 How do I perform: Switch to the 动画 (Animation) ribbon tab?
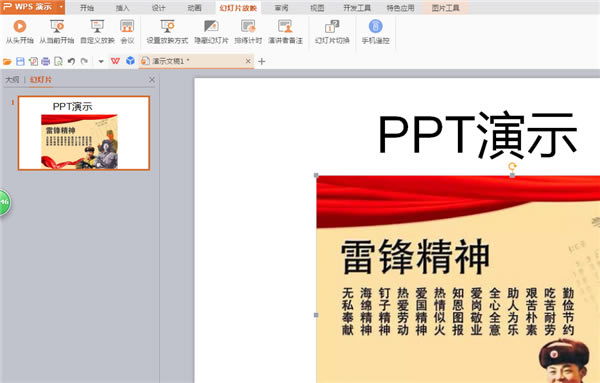[x=194, y=8]
